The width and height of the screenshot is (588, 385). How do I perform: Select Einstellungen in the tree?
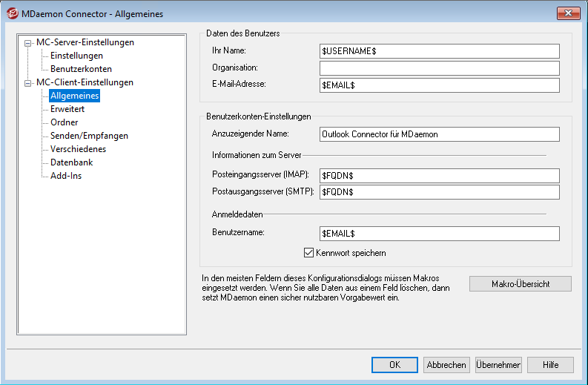coord(76,56)
